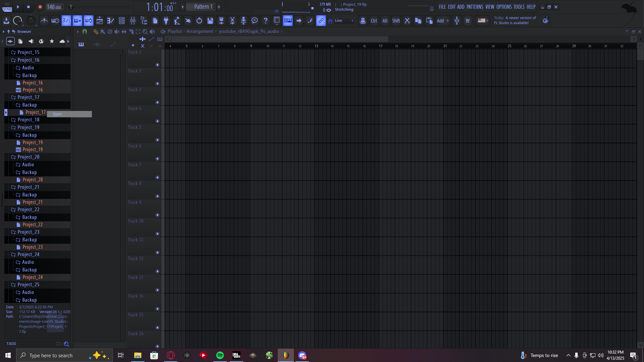Open the Piano roll icon
644x362 pixels.
tap(110, 21)
